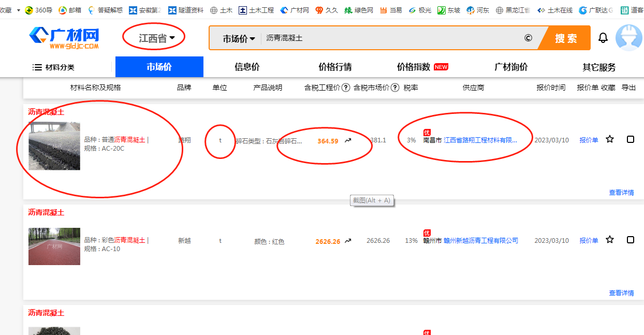Click the brand name 新越
Viewport: 644px width, 335px height.
click(x=184, y=240)
